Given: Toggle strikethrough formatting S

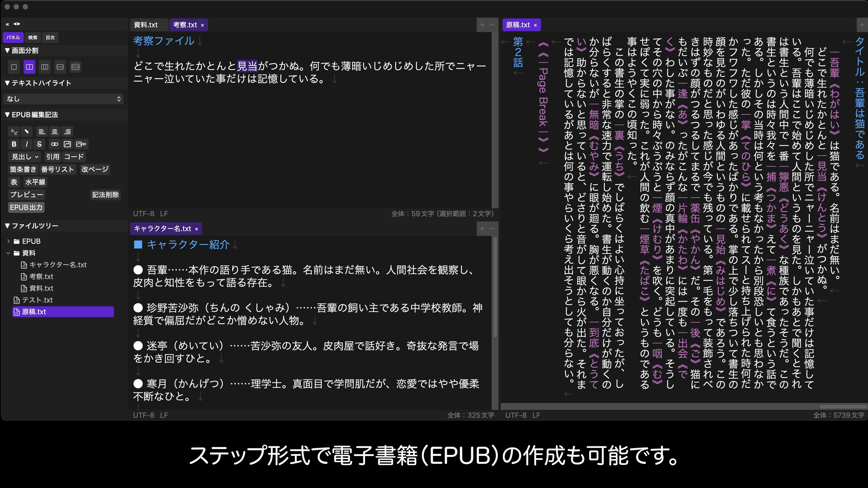Looking at the screenshot, I should pos(39,144).
